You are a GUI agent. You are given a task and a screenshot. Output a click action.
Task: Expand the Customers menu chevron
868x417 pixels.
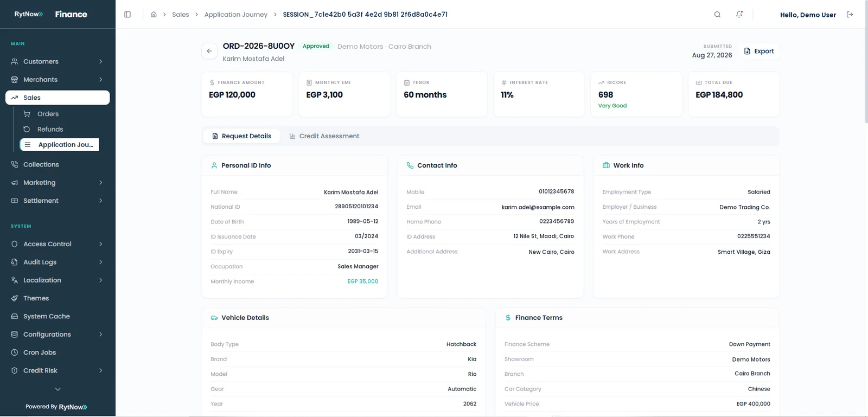(x=101, y=61)
